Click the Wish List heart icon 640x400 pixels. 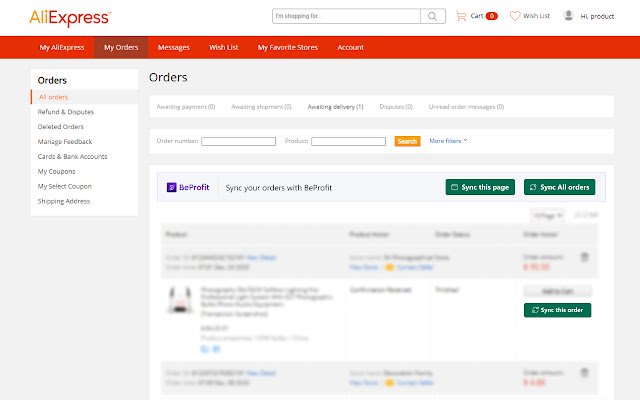point(515,16)
